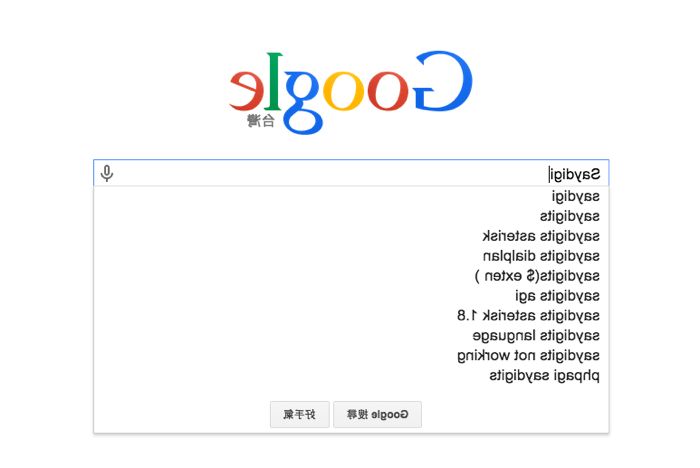Choose the 'saydigits language' suggestion

(x=536, y=336)
